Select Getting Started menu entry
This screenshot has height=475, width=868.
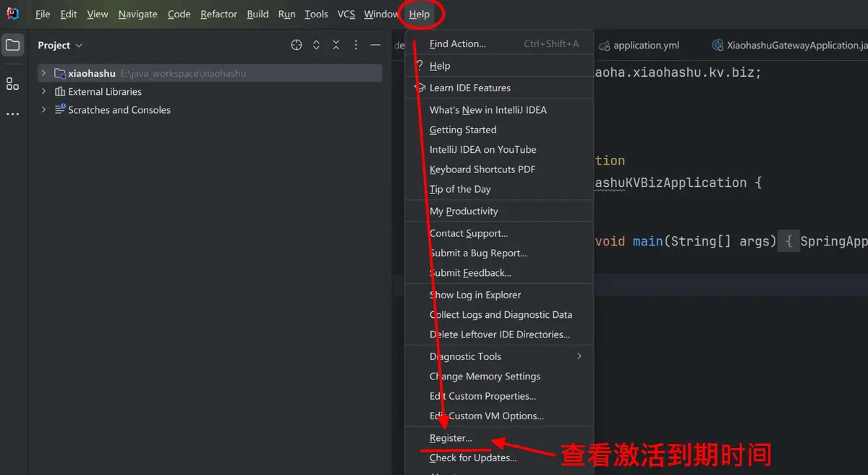point(500,130)
